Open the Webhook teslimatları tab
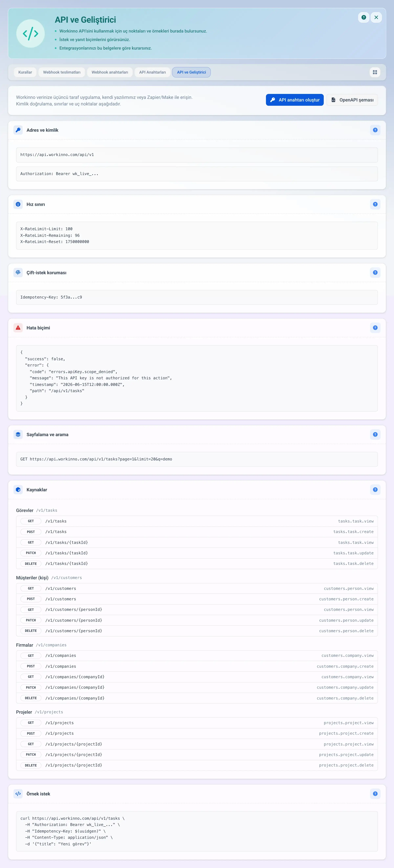This screenshot has width=394, height=868. (62, 72)
